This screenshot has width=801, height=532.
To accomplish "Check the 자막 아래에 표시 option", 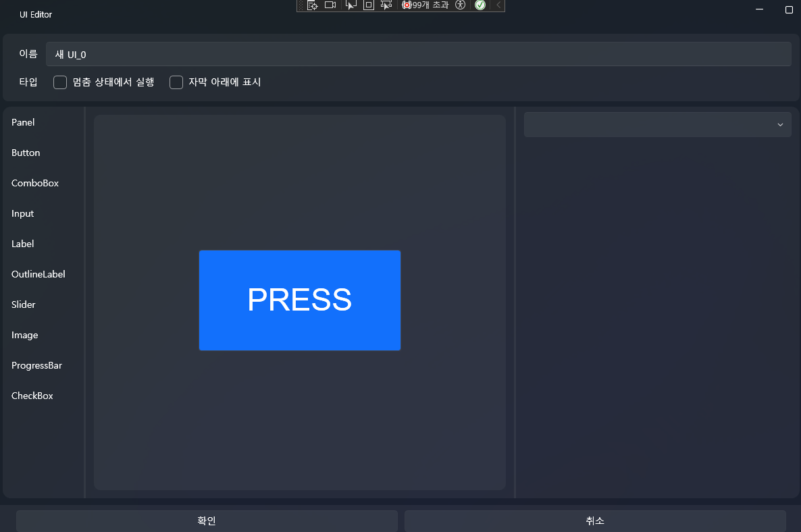I will click(176, 82).
